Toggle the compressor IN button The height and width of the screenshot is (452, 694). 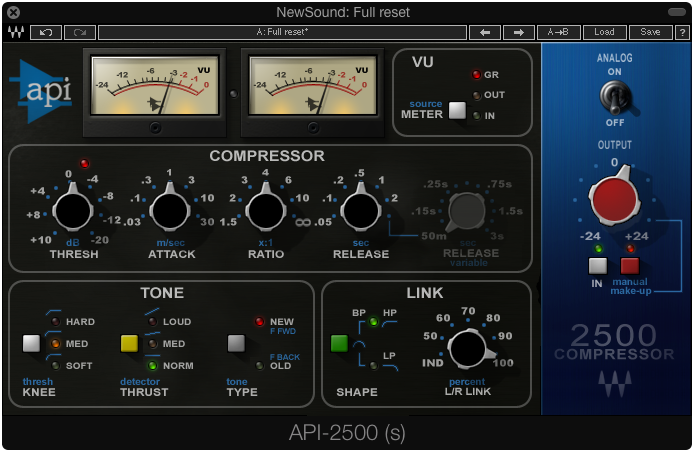click(598, 266)
